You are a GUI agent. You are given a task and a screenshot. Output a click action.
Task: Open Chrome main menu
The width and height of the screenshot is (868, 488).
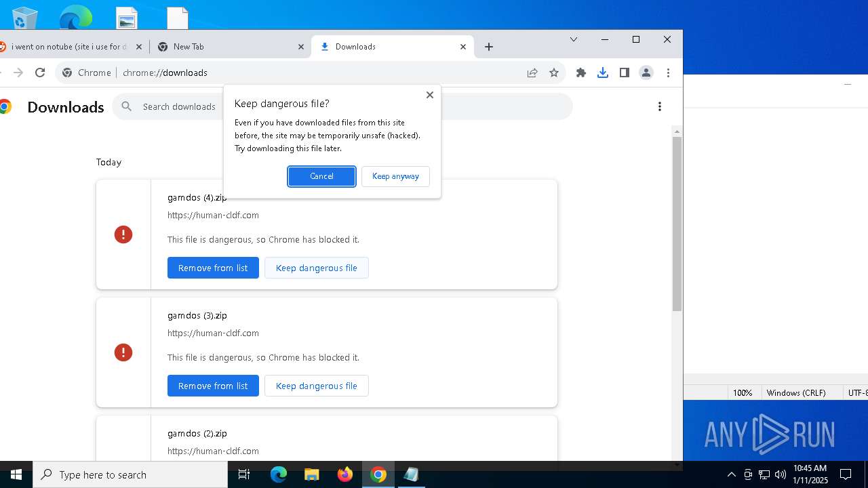click(668, 73)
